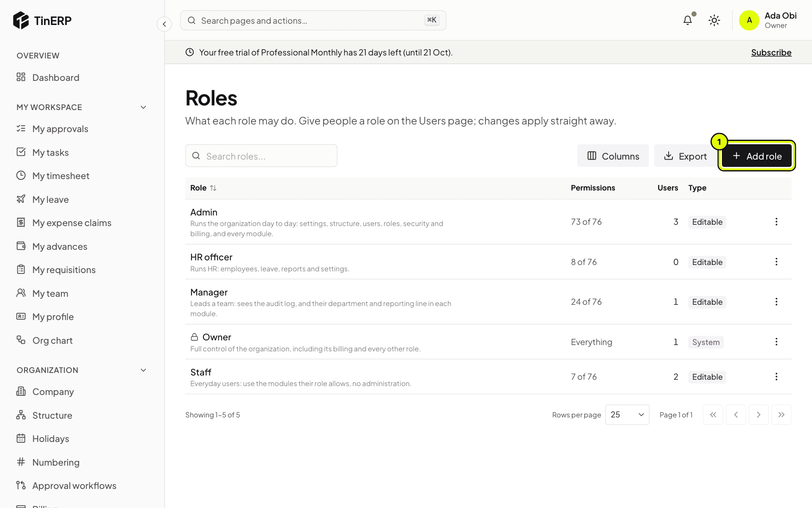Collapse the My Workspace section

pyautogui.click(x=143, y=108)
